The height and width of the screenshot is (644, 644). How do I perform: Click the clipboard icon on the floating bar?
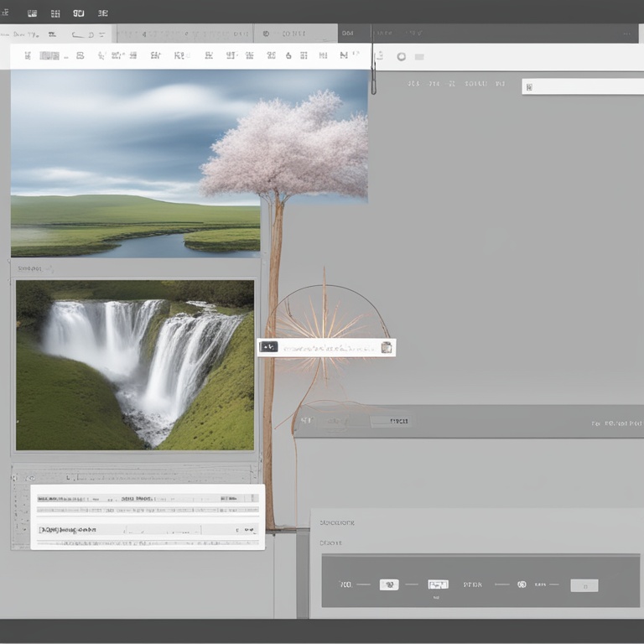[x=386, y=347]
